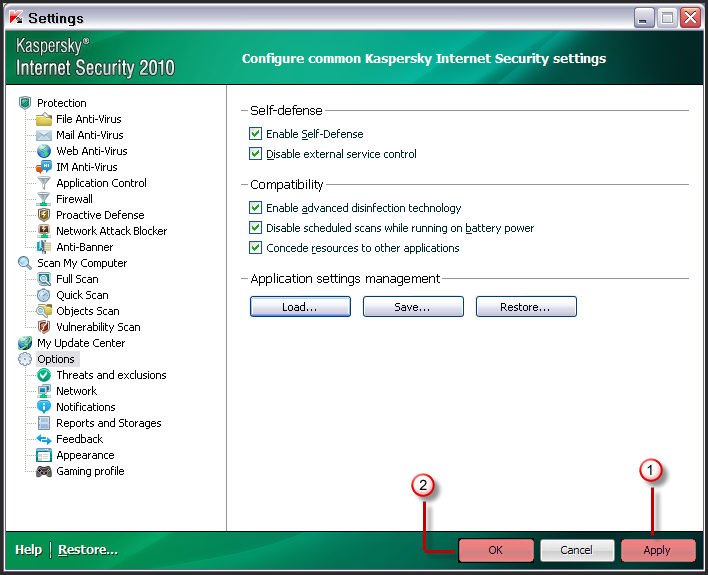Toggle Disable scheduled scans on battery power
Viewport: 708px width, 575px height.
pyautogui.click(x=256, y=228)
